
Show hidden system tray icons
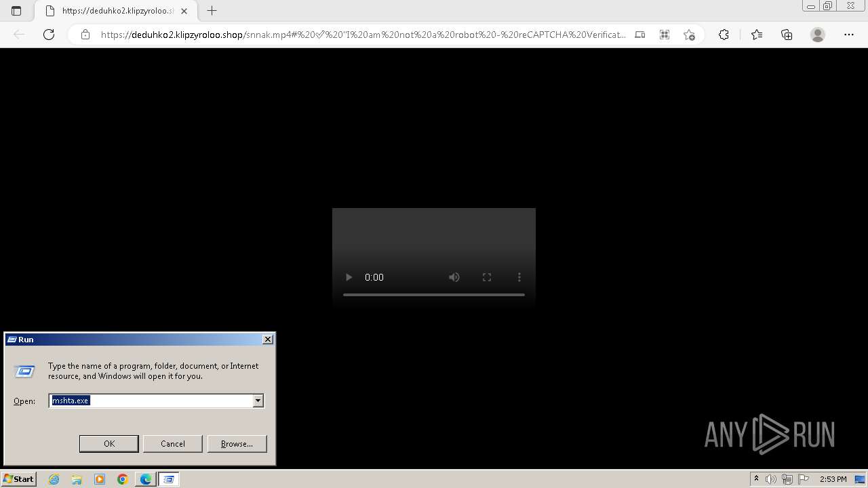756,479
